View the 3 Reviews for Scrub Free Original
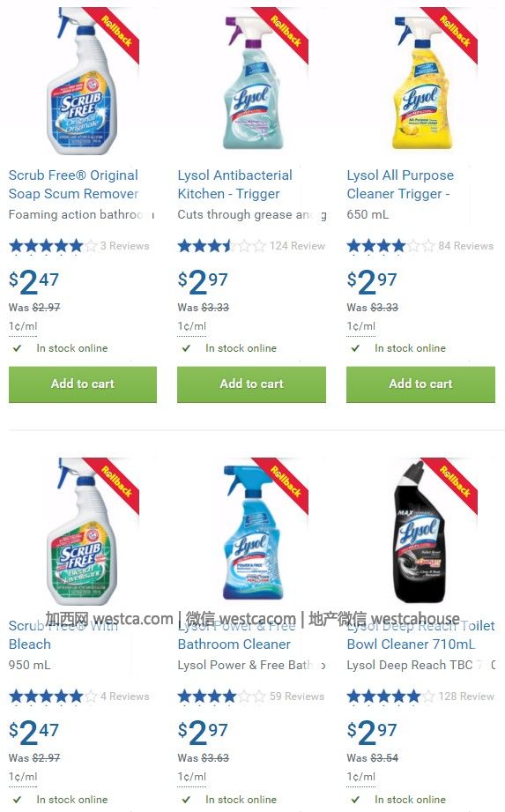The width and height of the screenshot is (505, 812). (x=125, y=246)
